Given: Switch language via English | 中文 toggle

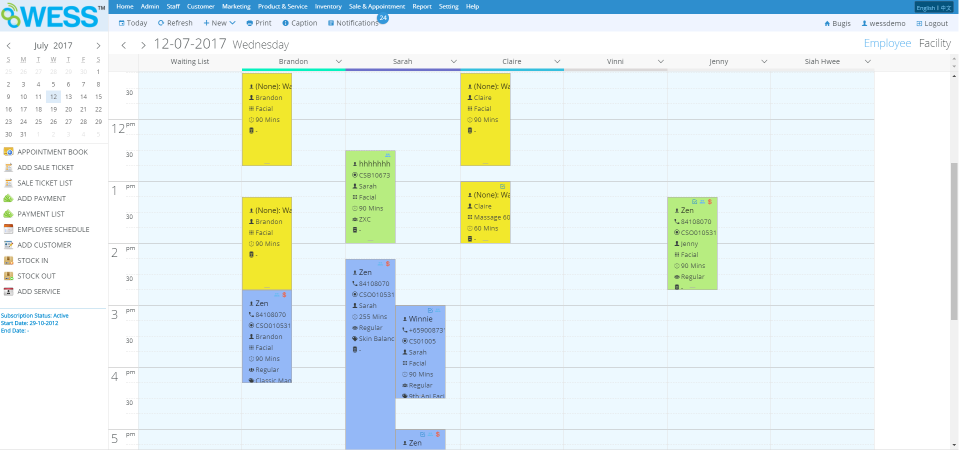Looking at the screenshot, I should (x=934, y=8).
